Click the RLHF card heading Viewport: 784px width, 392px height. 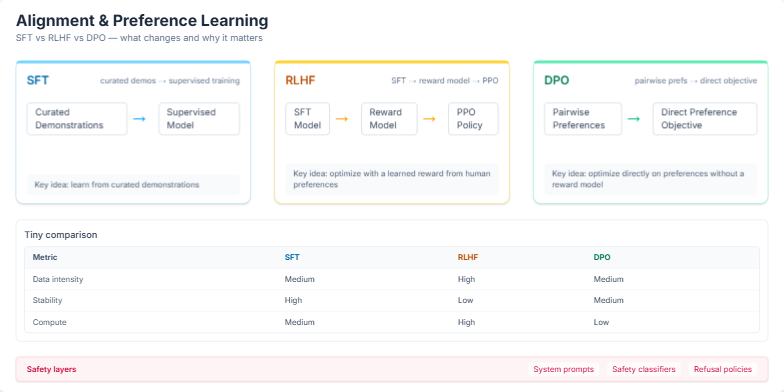tap(300, 80)
